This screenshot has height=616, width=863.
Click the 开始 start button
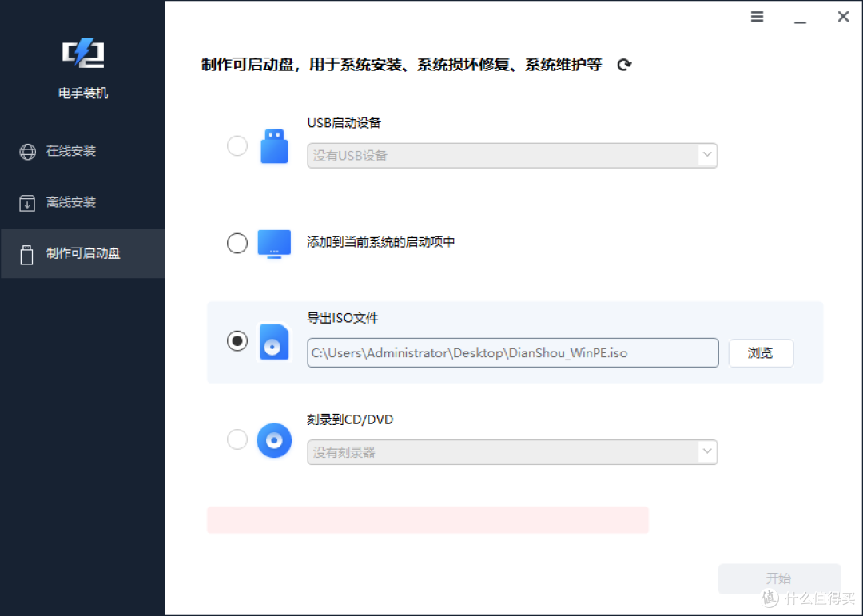[779, 578]
